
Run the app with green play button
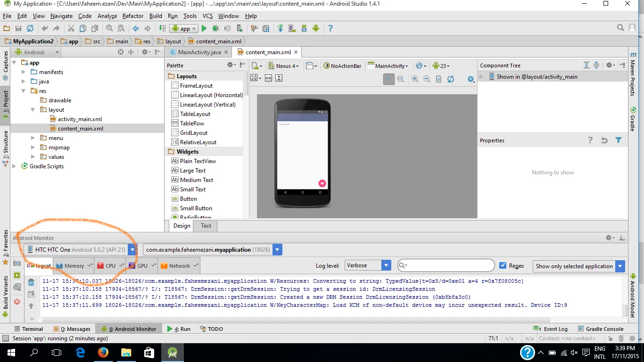pyautogui.click(x=204, y=29)
